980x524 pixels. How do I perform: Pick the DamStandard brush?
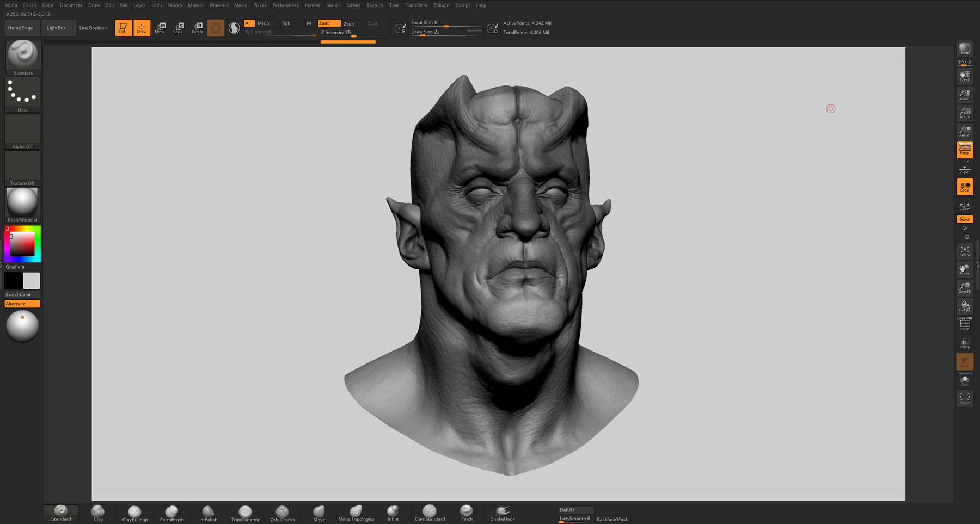430,513
